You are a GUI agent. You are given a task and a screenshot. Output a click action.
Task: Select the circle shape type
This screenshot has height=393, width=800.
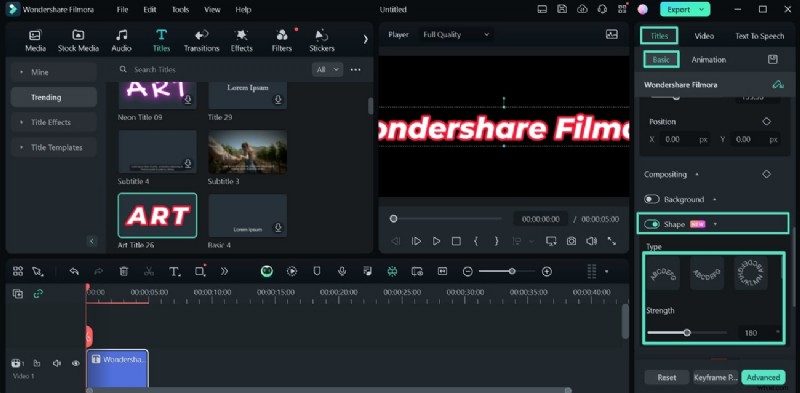[751, 273]
